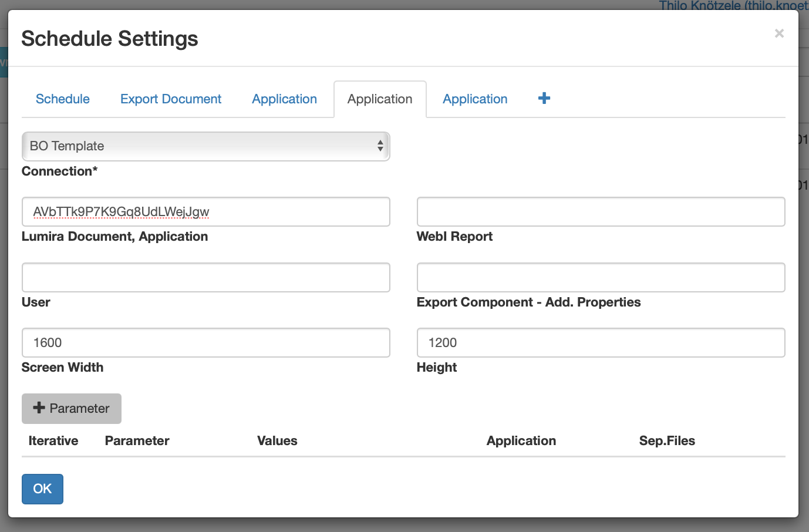Screen dimensions: 809x532
Task: Click the Values column header
Action: click(x=277, y=441)
